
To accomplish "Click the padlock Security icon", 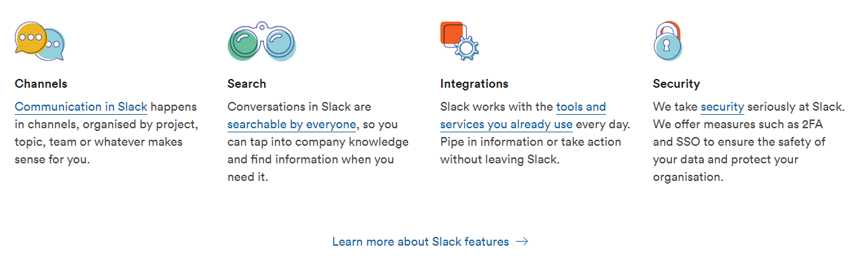I will 667,41.
